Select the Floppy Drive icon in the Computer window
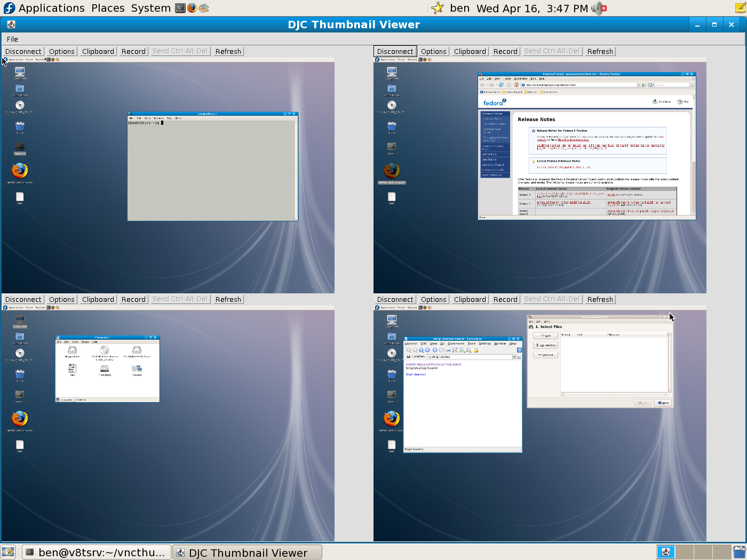This screenshot has width=747, height=560. pos(72,350)
